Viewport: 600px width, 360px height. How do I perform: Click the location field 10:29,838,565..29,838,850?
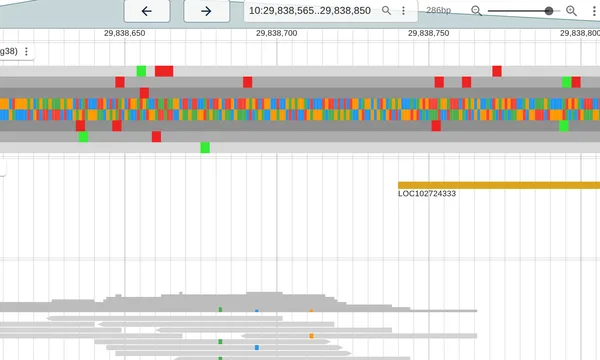tap(310, 11)
